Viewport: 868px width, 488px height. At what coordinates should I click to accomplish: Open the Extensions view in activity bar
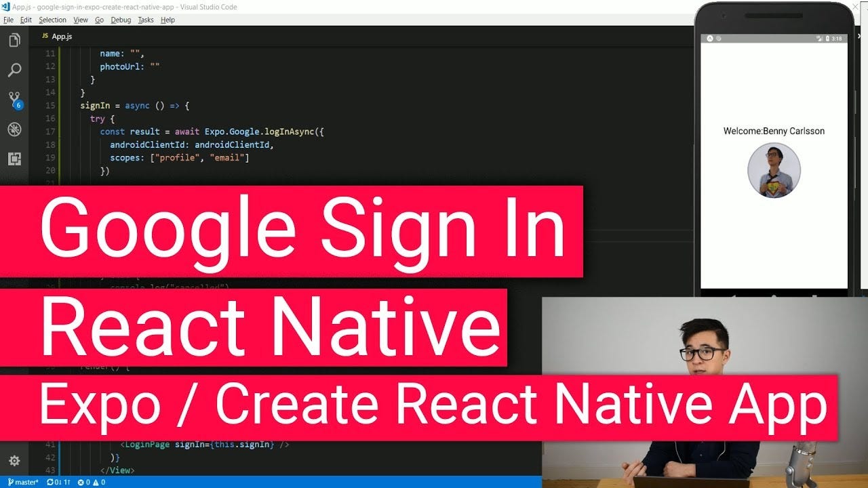coord(14,159)
